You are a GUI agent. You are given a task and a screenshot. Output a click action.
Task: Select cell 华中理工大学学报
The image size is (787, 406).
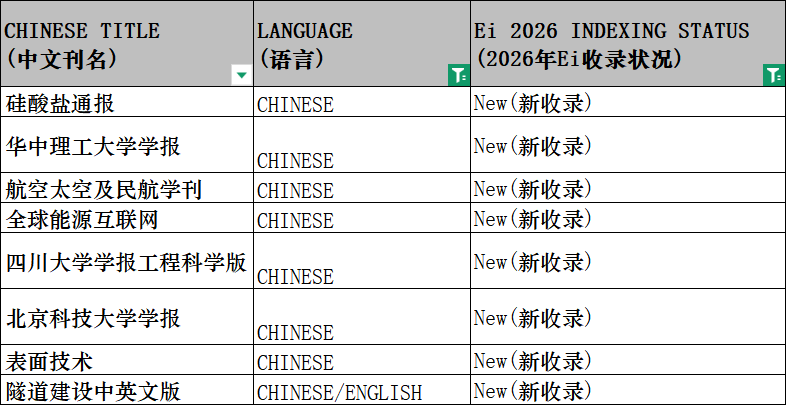click(x=127, y=145)
